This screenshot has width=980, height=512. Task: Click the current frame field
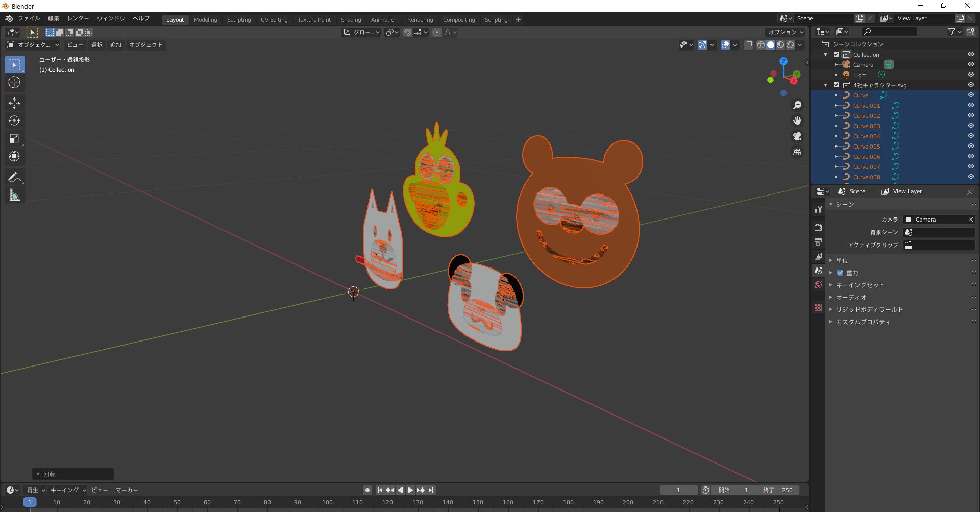[x=678, y=490]
